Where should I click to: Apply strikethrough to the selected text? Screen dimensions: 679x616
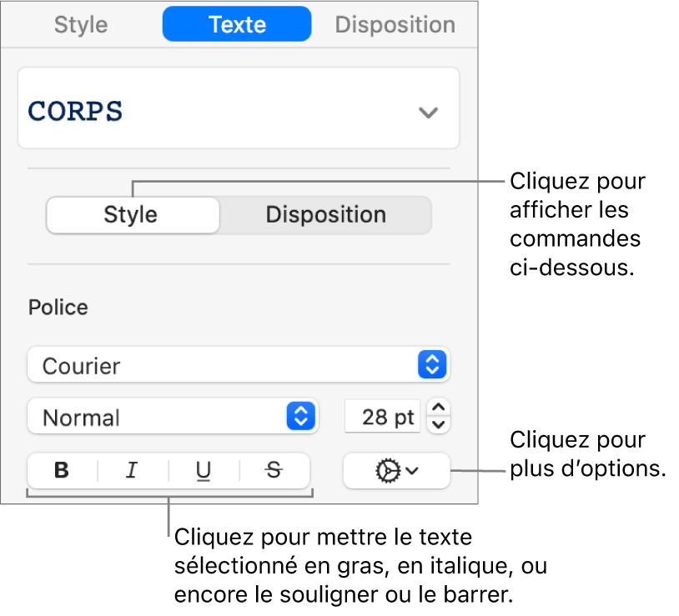click(x=274, y=471)
